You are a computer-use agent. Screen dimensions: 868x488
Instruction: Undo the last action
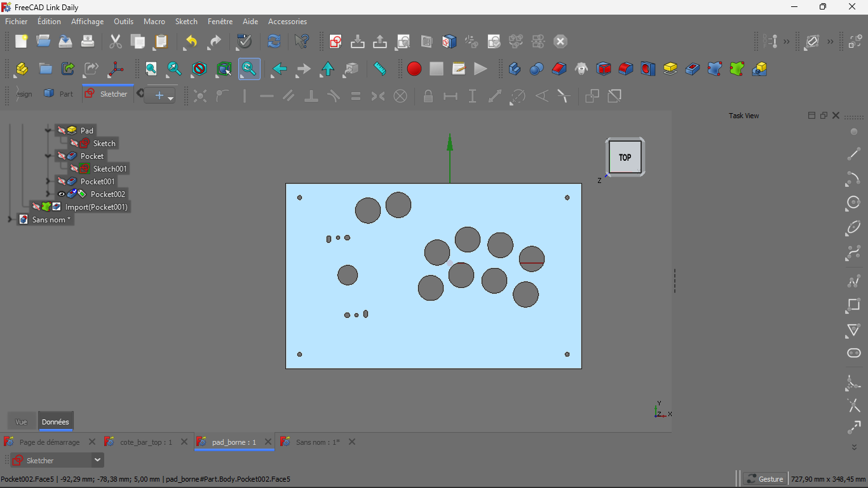(191, 41)
